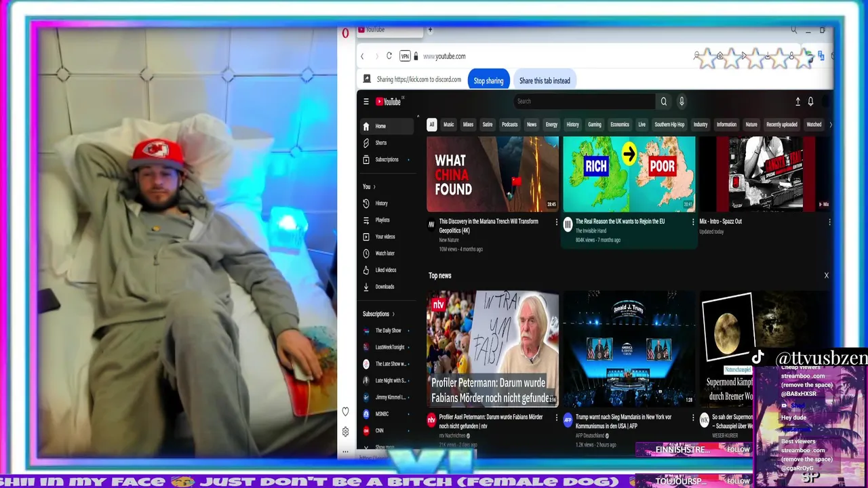Open Shorts in the YouTube sidebar
Image resolution: width=868 pixels, height=488 pixels.
point(387,143)
